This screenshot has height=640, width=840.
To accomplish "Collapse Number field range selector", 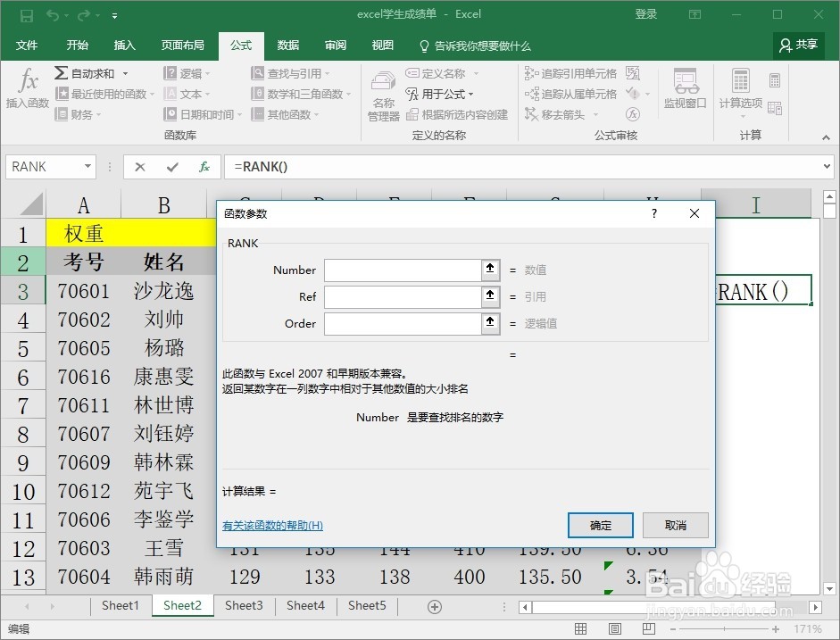I will [490, 270].
